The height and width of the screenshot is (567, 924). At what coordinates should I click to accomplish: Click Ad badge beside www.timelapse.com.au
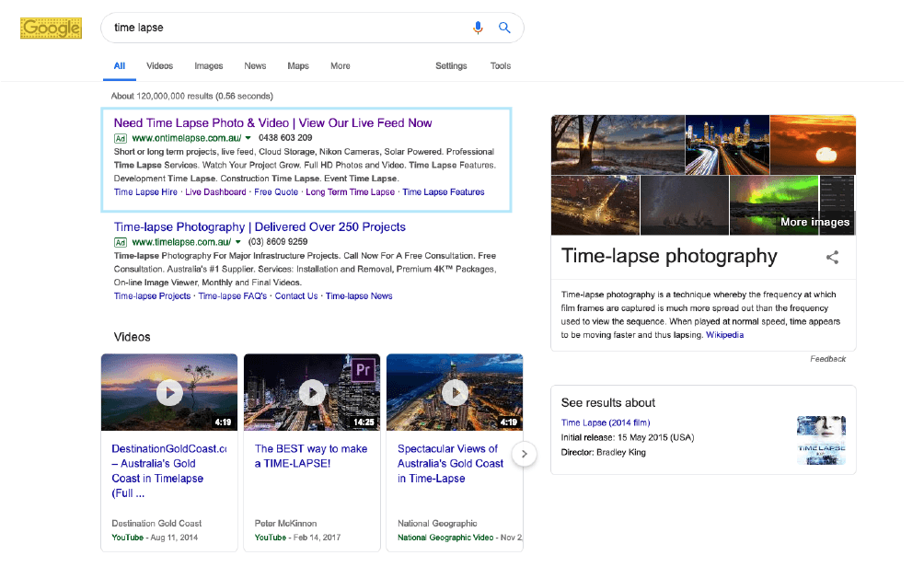click(x=121, y=242)
